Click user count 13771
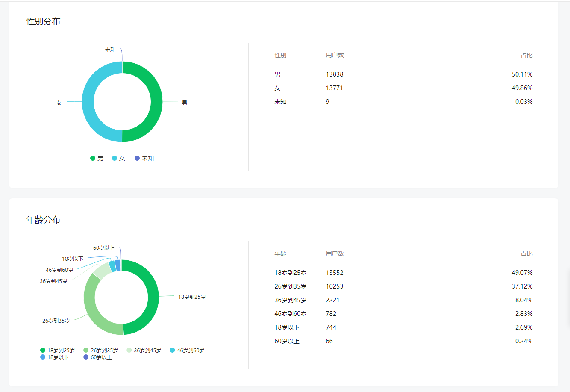The height and width of the screenshot is (392, 570). 334,88
